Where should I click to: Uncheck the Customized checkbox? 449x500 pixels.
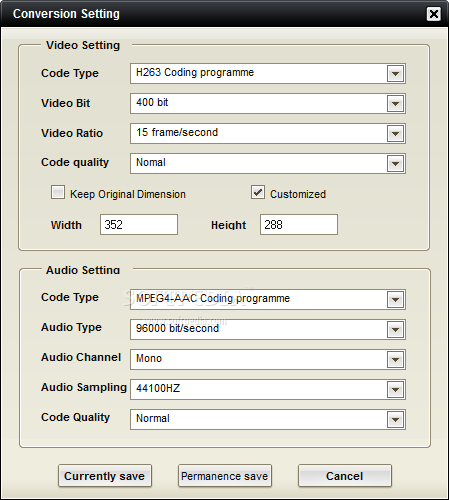(x=258, y=192)
